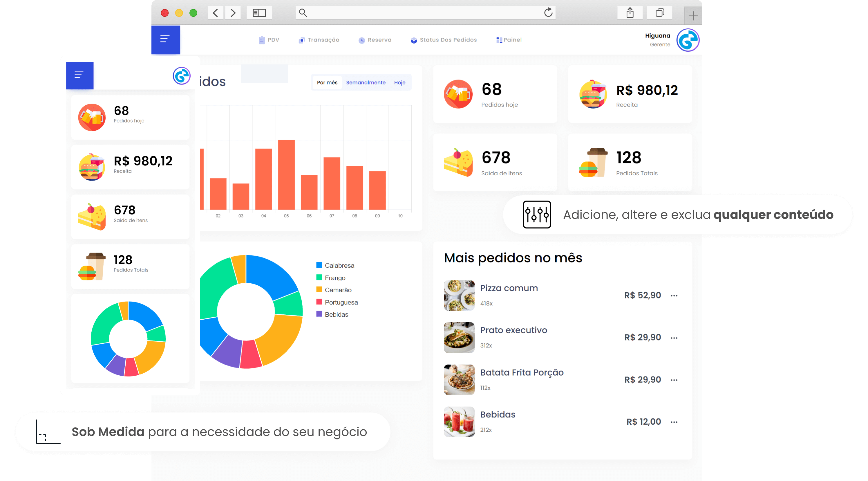868x481 pixels.
Task: Open the hamburger menu in the mobile panel
Action: pyautogui.click(x=79, y=75)
